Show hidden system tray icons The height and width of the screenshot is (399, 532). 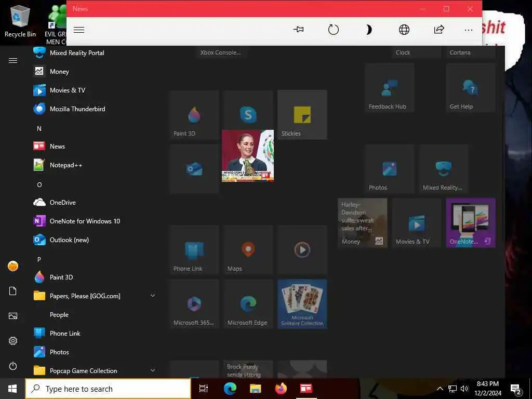pos(440,389)
